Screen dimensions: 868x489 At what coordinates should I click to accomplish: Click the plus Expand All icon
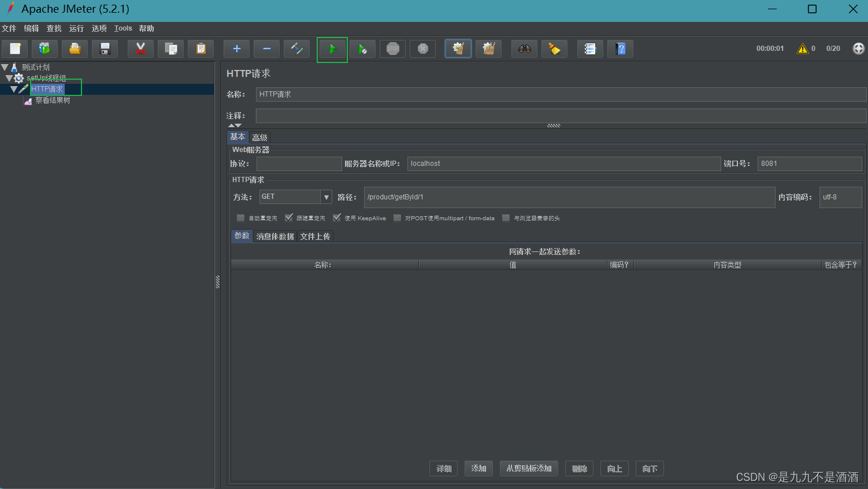click(237, 49)
